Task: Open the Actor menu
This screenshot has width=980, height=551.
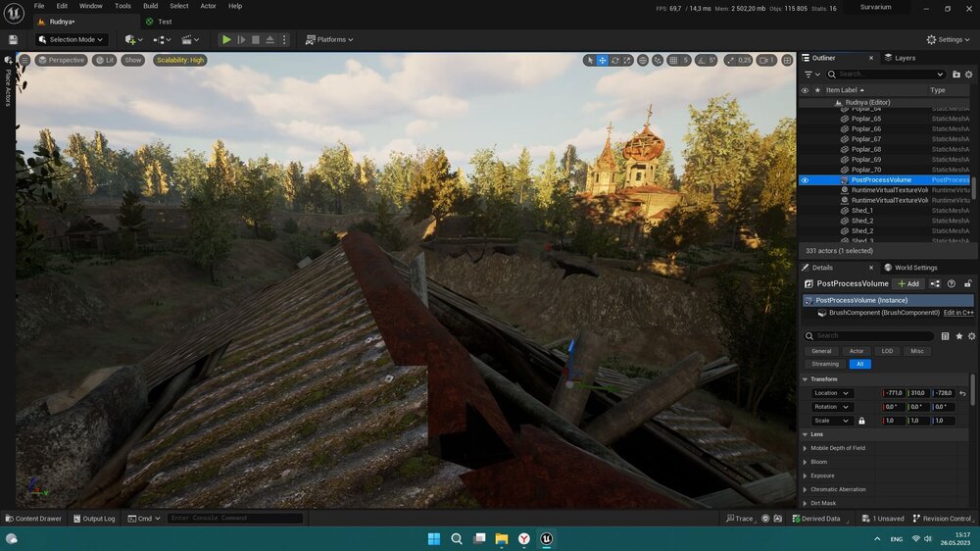Action: click(x=208, y=6)
